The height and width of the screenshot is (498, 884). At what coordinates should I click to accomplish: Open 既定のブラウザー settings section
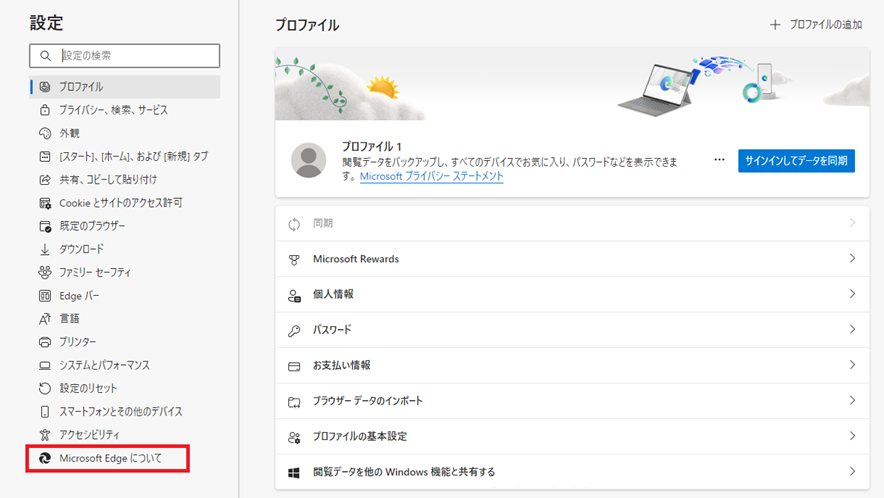point(125,226)
